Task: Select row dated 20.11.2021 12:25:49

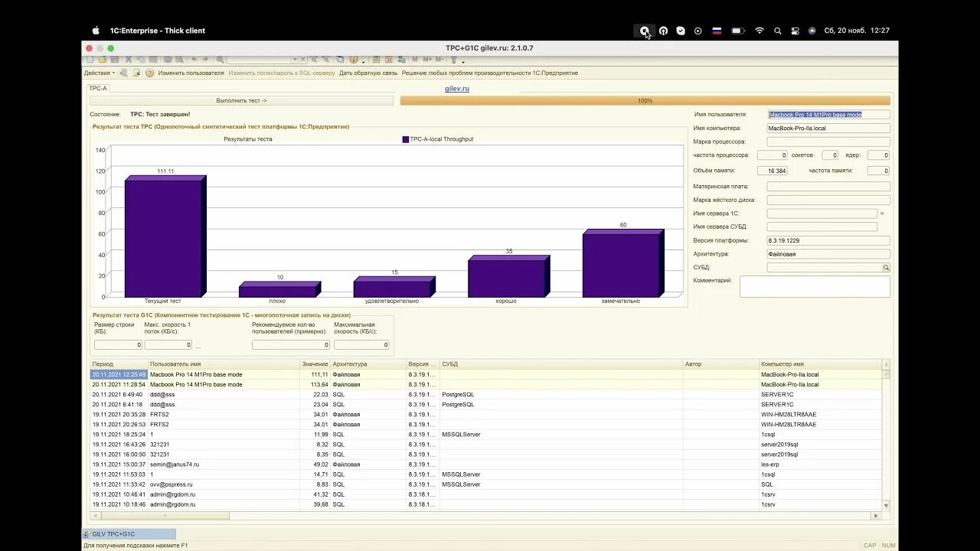Action: click(486, 374)
